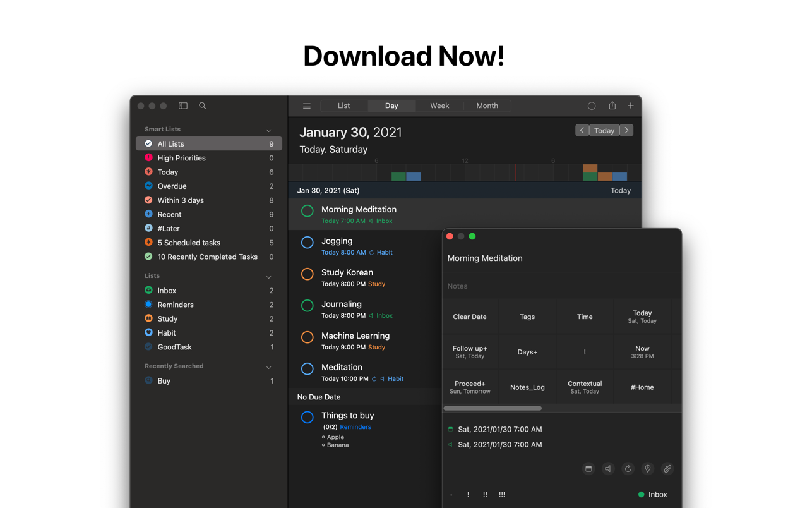This screenshot has height=508, width=812.
Task: Click the location pin icon
Action: click(x=647, y=469)
